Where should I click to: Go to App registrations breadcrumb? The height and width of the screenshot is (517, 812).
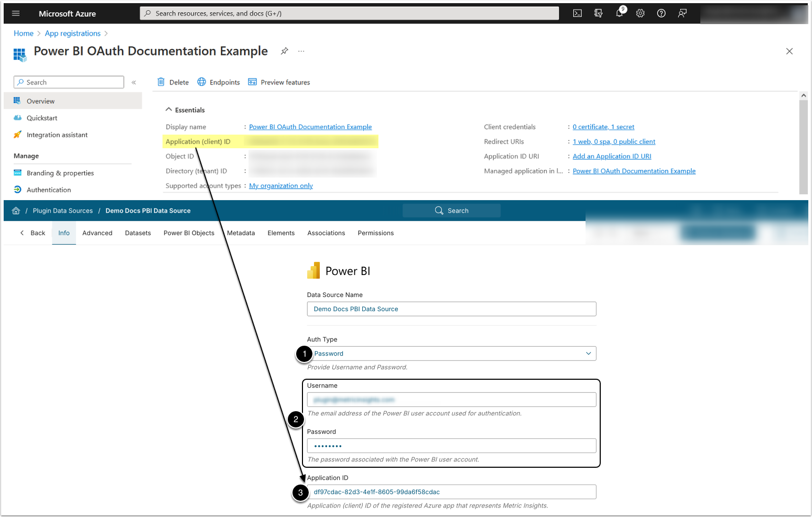[73, 33]
